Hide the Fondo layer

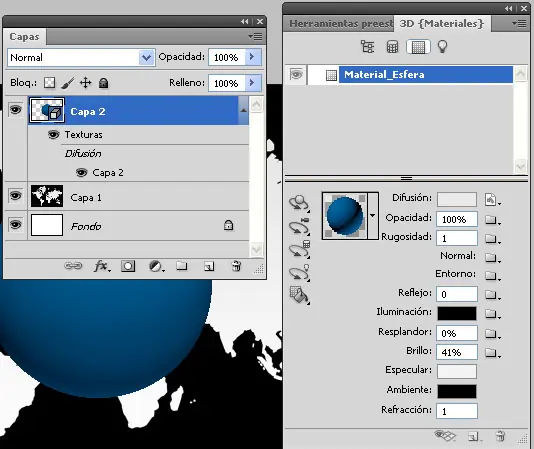coord(16,224)
